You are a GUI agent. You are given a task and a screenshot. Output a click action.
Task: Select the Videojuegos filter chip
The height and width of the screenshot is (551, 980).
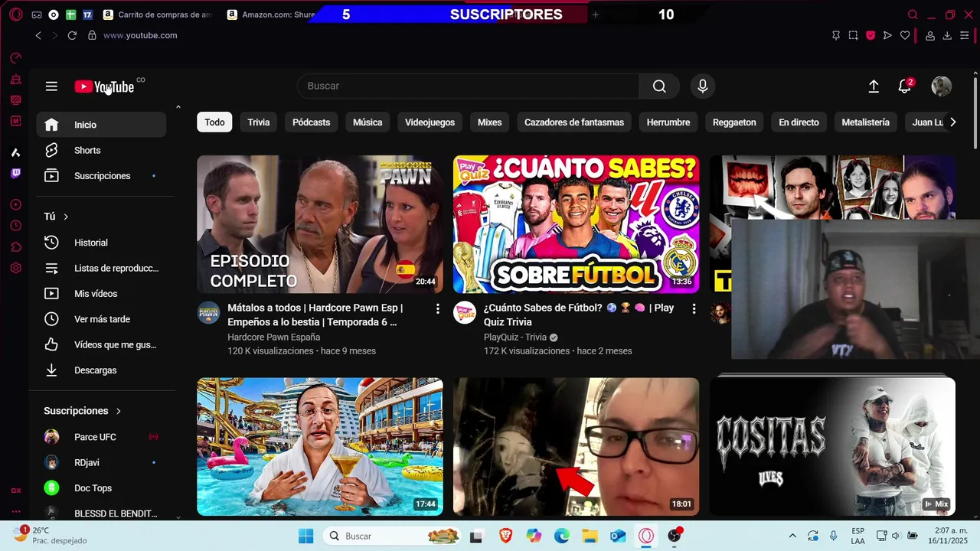[430, 122]
